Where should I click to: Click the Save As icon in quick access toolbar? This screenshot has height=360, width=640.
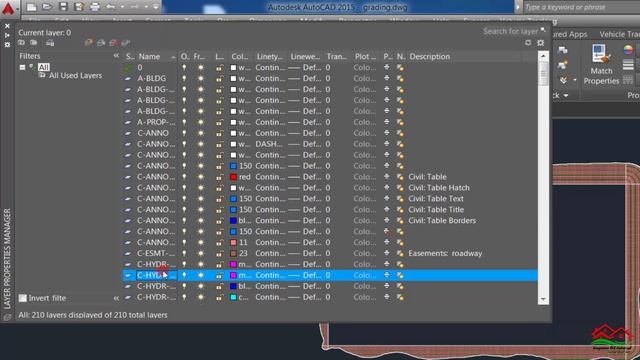coord(79,7)
